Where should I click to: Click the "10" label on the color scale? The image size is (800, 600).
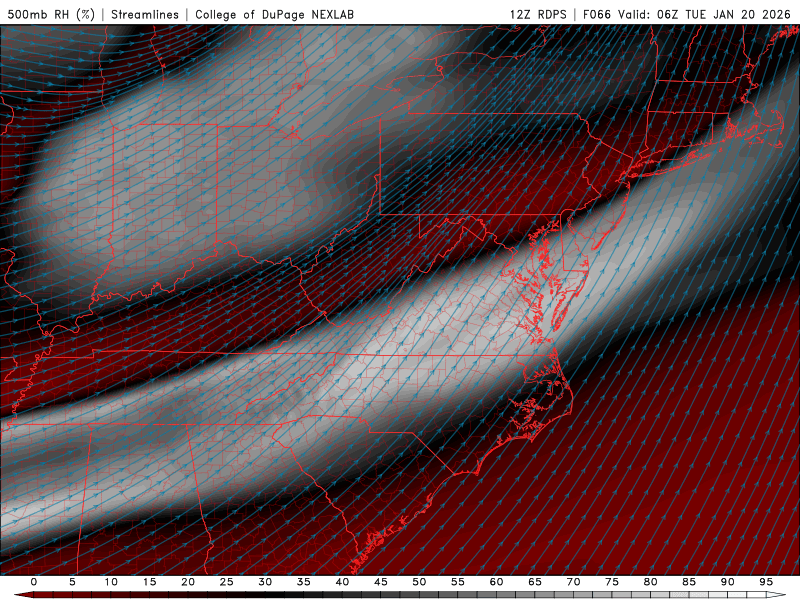coord(111,582)
